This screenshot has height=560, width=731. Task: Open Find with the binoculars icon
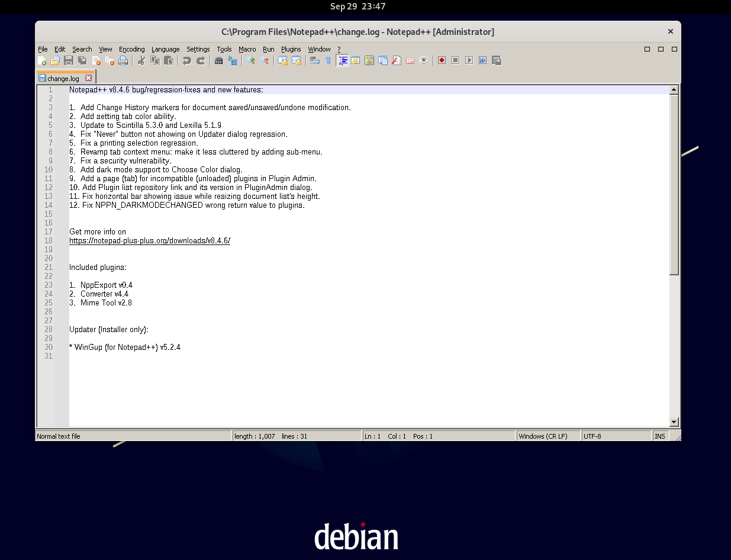click(218, 60)
